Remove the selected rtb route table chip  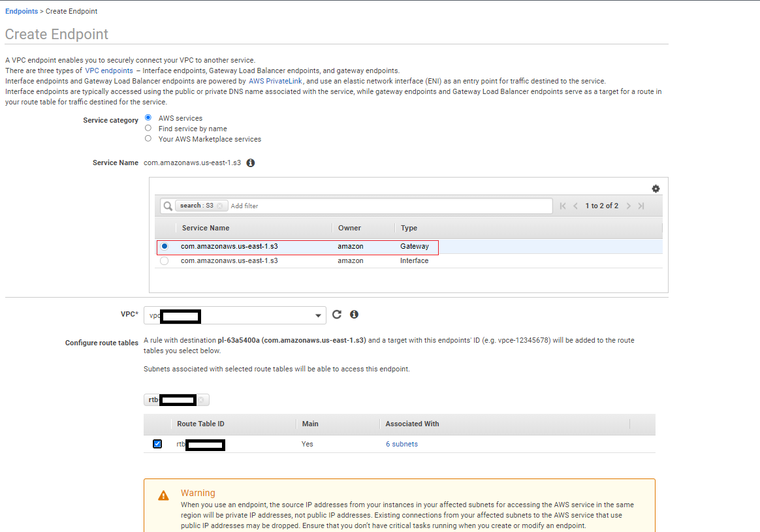coord(201,399)
